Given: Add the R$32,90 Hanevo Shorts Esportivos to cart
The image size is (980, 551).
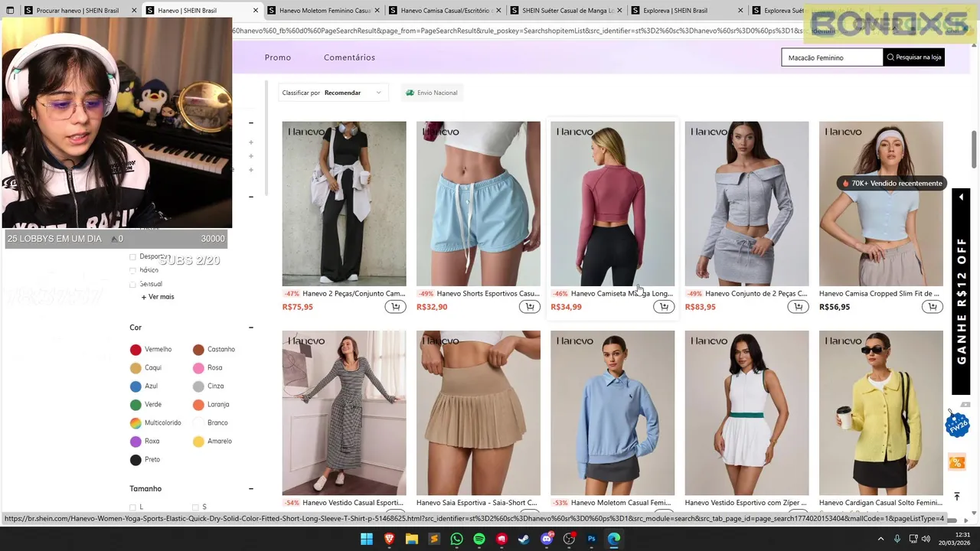Looking at the screenshot, I should (x=530, y=307).
